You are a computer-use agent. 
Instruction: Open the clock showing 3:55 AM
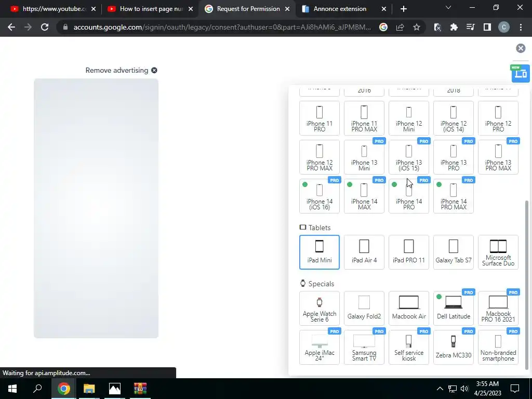coord(487,389)
